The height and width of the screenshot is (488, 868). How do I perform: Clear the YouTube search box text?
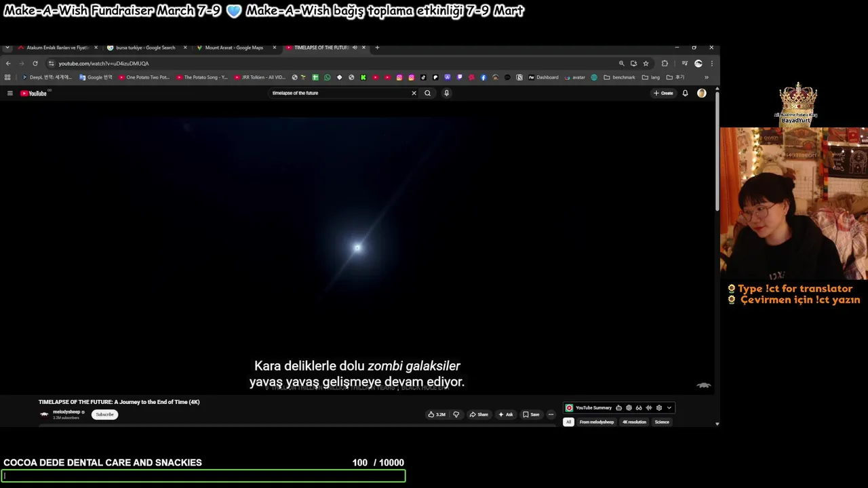pyautogui.click(x=414, y=93)
